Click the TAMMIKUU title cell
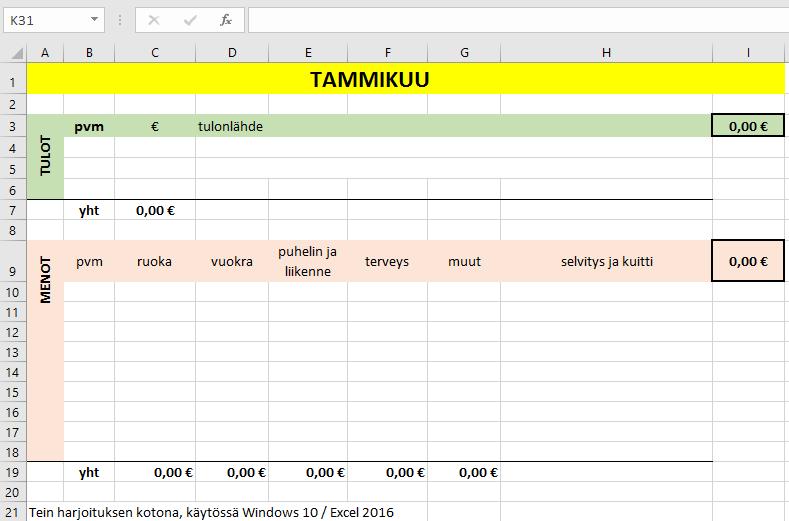 point(406,79)
